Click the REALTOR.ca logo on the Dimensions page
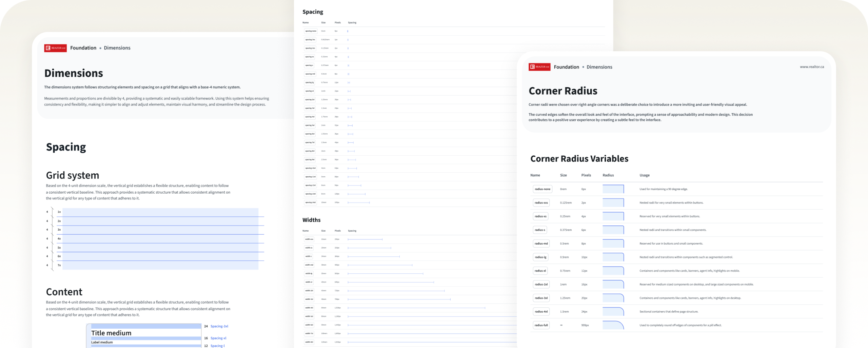 (55, 48)
